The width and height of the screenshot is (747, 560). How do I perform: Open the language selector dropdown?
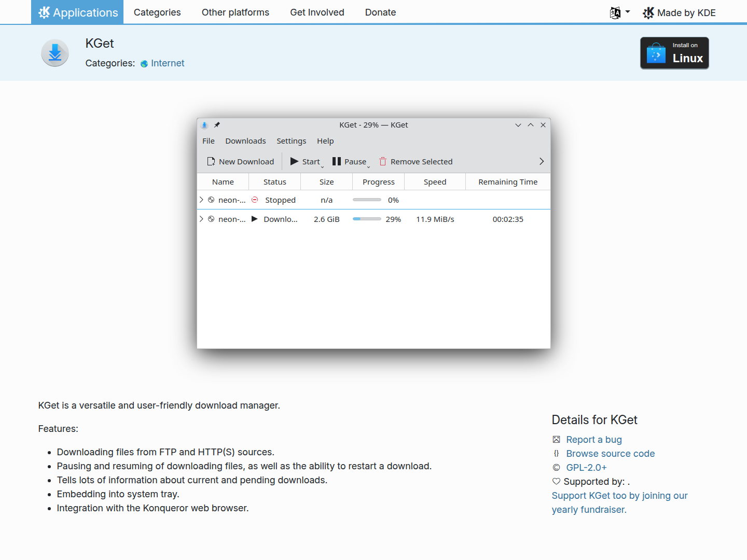tap(620, 12)
